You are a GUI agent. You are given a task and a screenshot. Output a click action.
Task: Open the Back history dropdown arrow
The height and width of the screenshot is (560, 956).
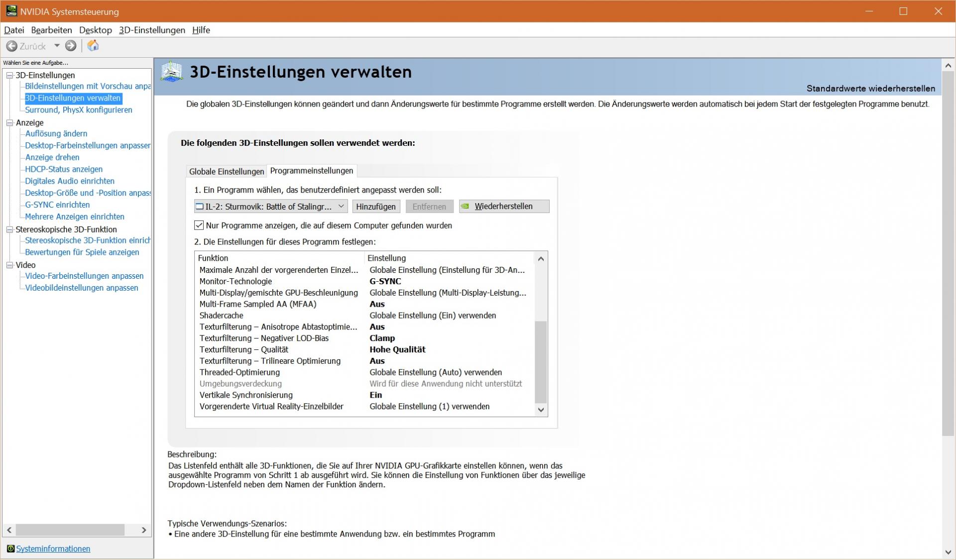click(57, 46)
